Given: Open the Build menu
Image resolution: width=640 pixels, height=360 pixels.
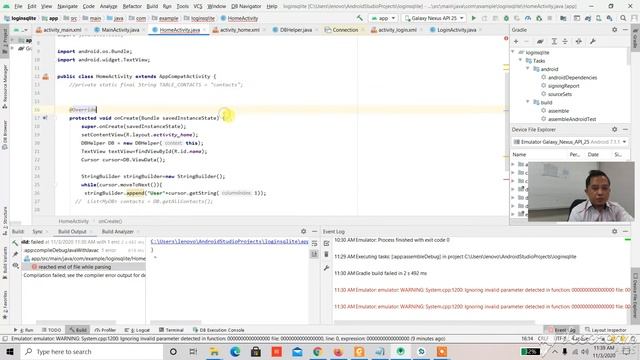Looking at the screenshot, I should coord(152,6).
